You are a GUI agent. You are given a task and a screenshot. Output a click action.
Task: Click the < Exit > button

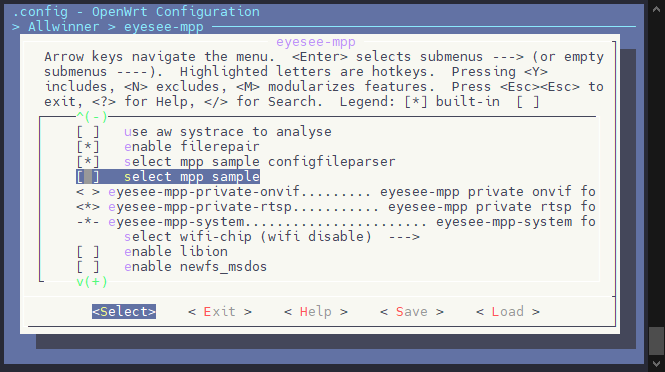[220, 312]
